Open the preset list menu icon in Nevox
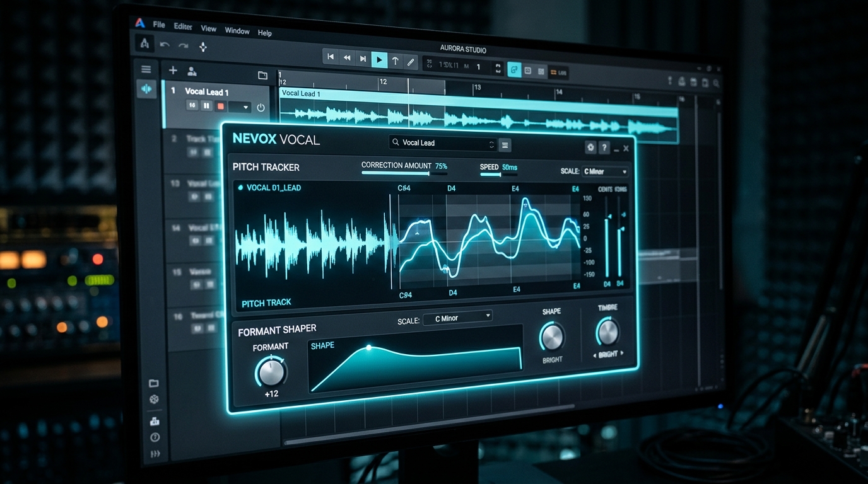 tap(505, 145)
